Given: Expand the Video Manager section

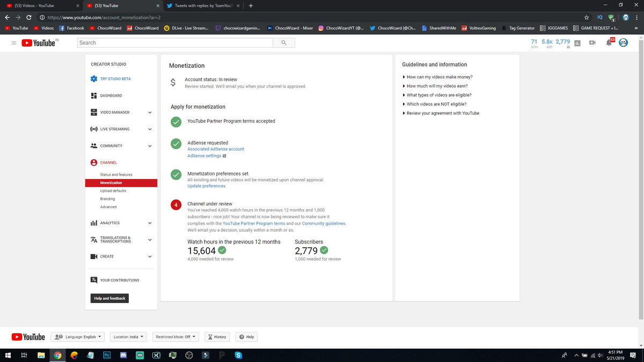Looking at the screenshot, I should tap(150, 113).
